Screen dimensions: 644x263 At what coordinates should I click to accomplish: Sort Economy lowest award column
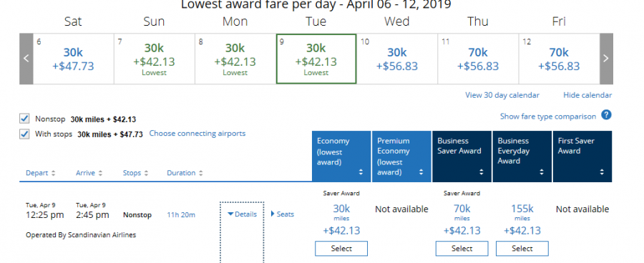361,172
